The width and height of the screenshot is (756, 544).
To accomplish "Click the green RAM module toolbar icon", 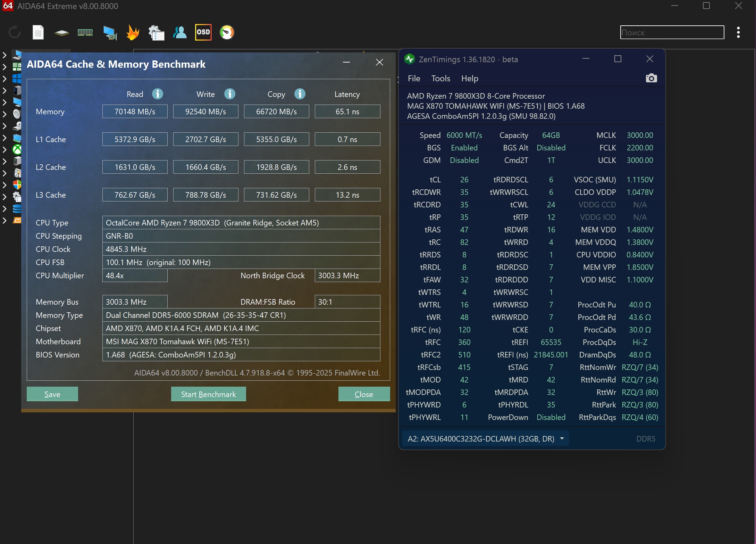I will [x=85, y=33].
